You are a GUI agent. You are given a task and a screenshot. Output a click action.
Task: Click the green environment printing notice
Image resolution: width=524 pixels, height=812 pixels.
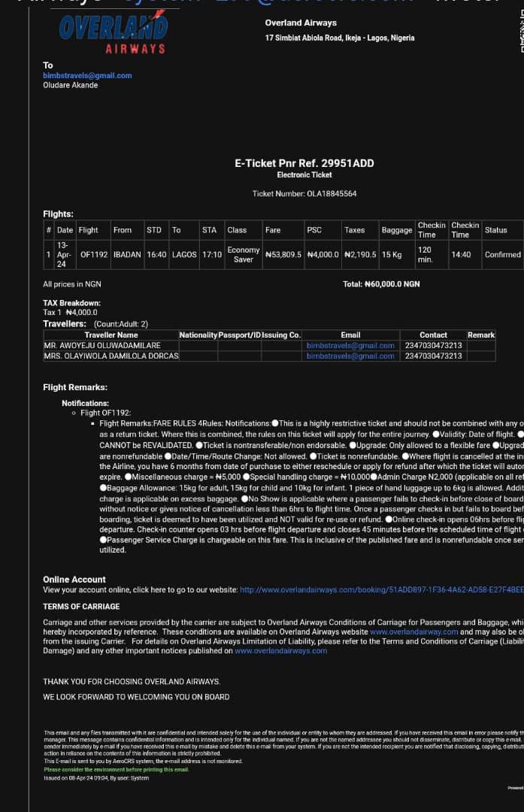click(117, 770)
